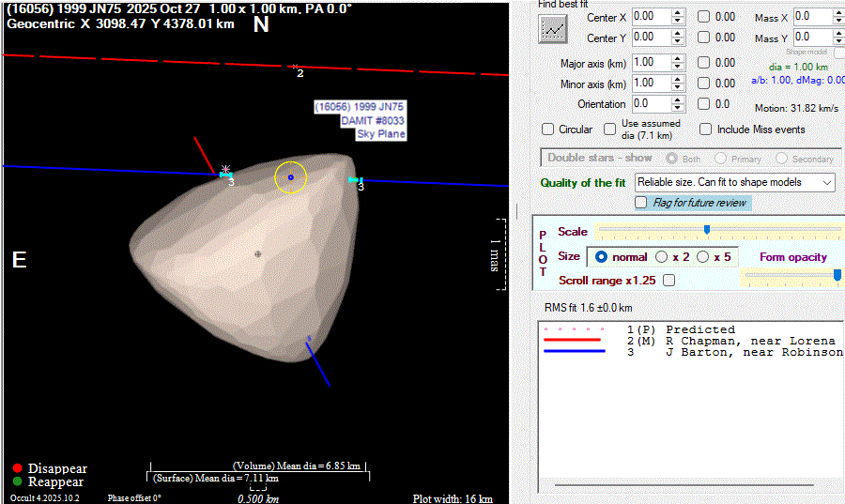Click the cyan reappear marker on chord 3
Viewport: 845px width, 504px height.
click(x=354, y=179)
